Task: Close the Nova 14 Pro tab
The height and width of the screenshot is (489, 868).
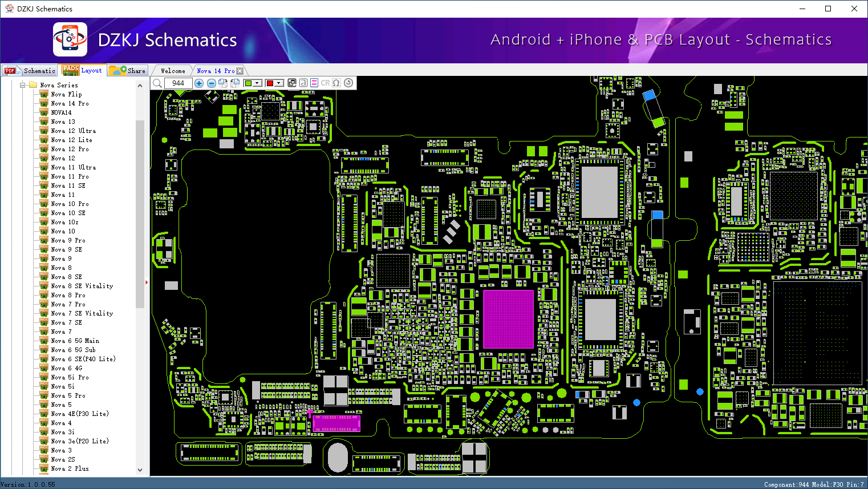Action: [x=240, y=71]
